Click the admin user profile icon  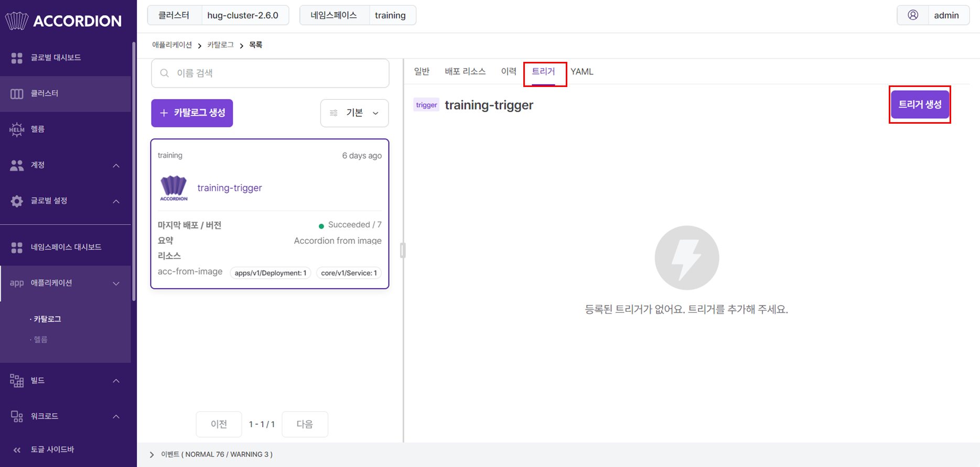(913, 15)
